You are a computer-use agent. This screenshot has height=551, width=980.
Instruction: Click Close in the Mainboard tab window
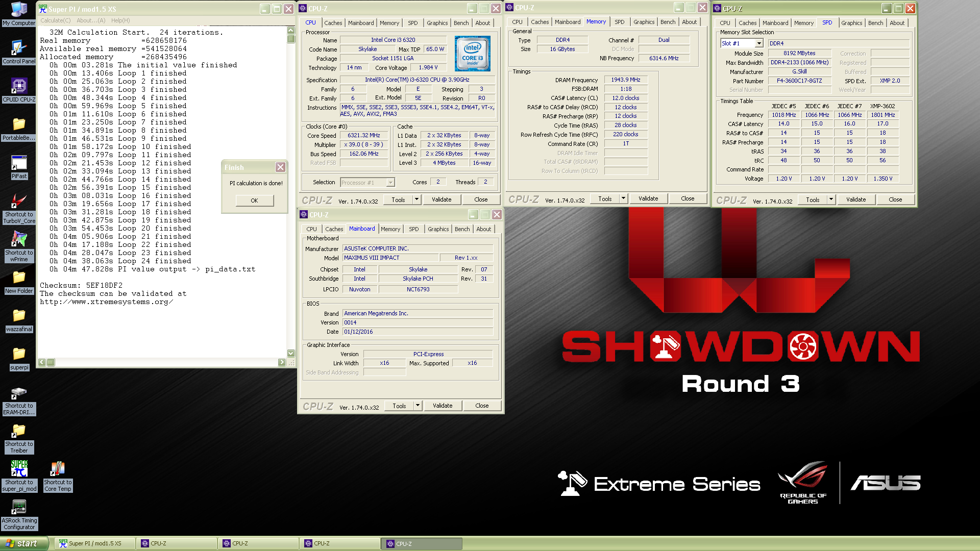coord(482,406)
